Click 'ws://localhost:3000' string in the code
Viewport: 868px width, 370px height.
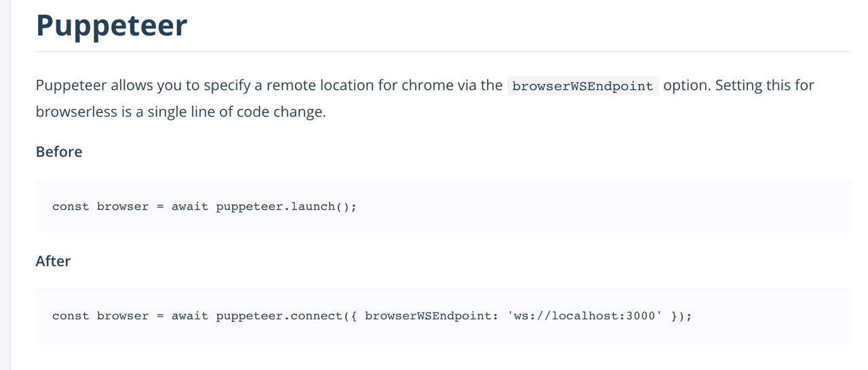pos(585,316)
